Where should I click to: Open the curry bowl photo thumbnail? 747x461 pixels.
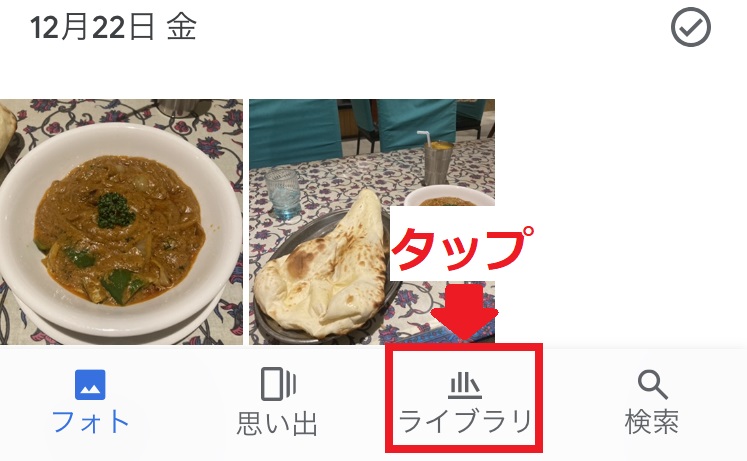(121, 221)
